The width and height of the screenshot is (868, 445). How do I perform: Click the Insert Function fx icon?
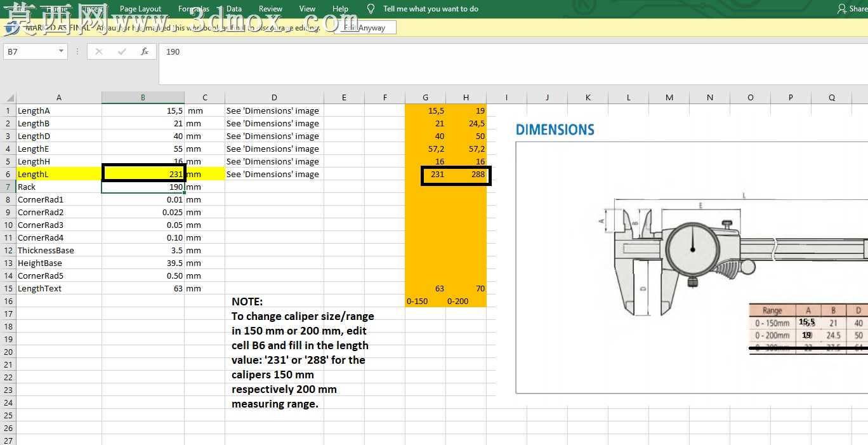pyautogui.click(x=145, y=51)
